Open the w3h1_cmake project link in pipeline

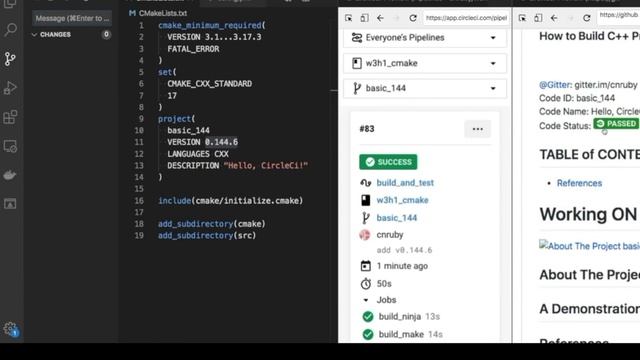tap(402, 200)
